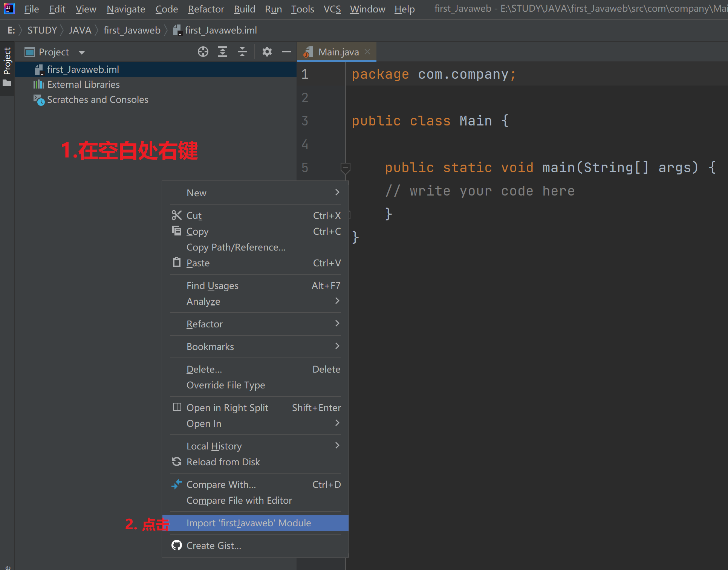Image resolution: width=728 pixels, height=570 pixels.
Task: Click the GitHub icon beside Create Gist
Action: (176, 546)
